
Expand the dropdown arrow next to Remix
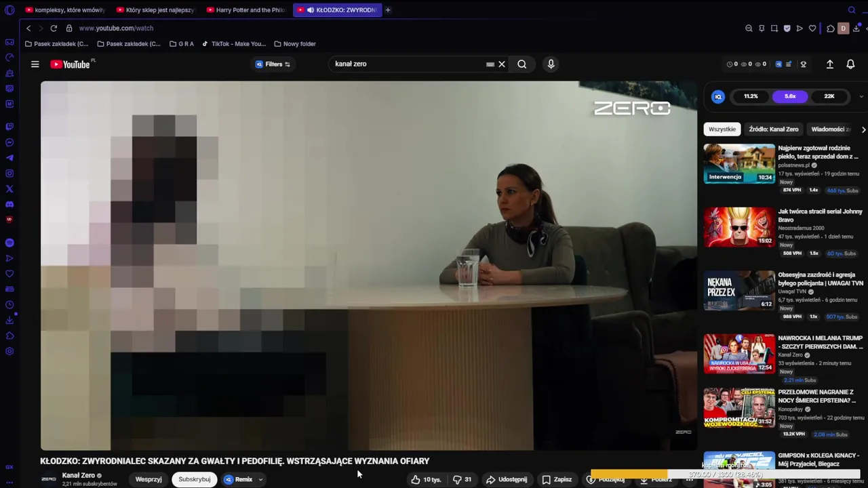tap(260, 479)
